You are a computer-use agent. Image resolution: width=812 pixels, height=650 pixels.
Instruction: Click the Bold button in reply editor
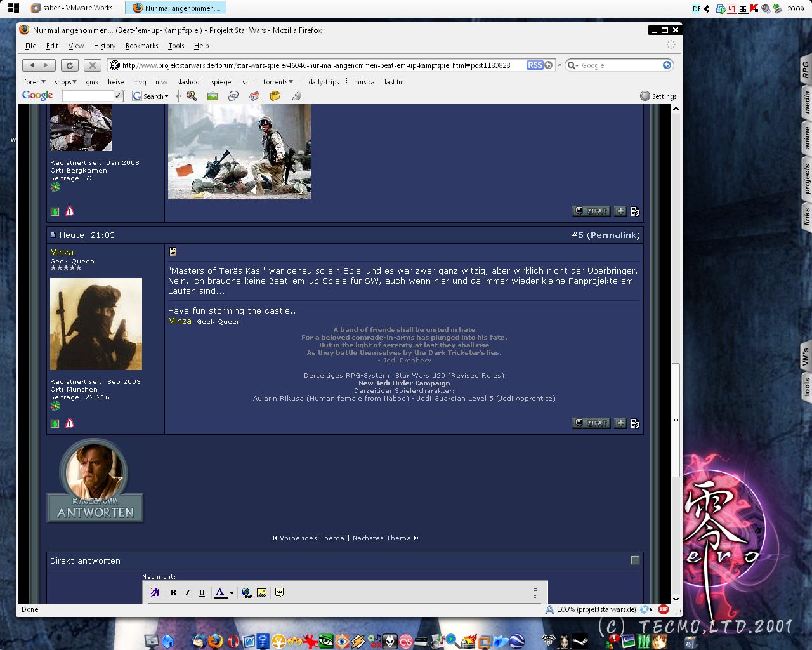click(x=173, y=593)
